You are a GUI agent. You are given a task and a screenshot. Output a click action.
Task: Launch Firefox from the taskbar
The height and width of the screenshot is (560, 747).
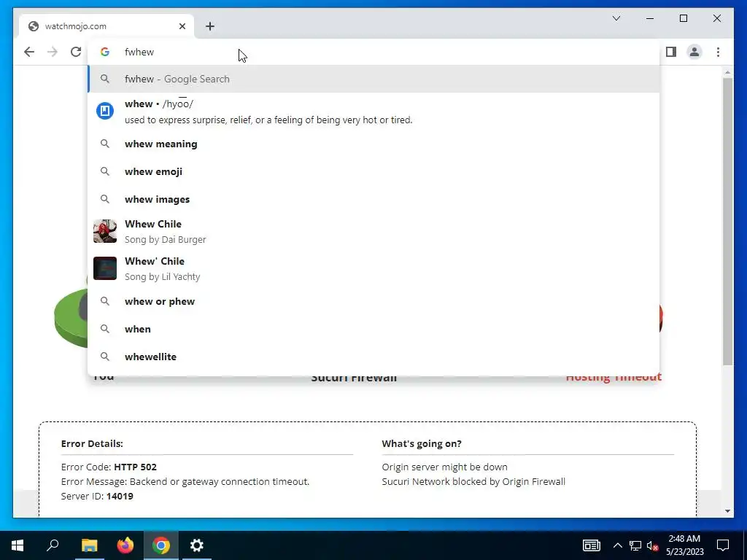pos(125,545)
